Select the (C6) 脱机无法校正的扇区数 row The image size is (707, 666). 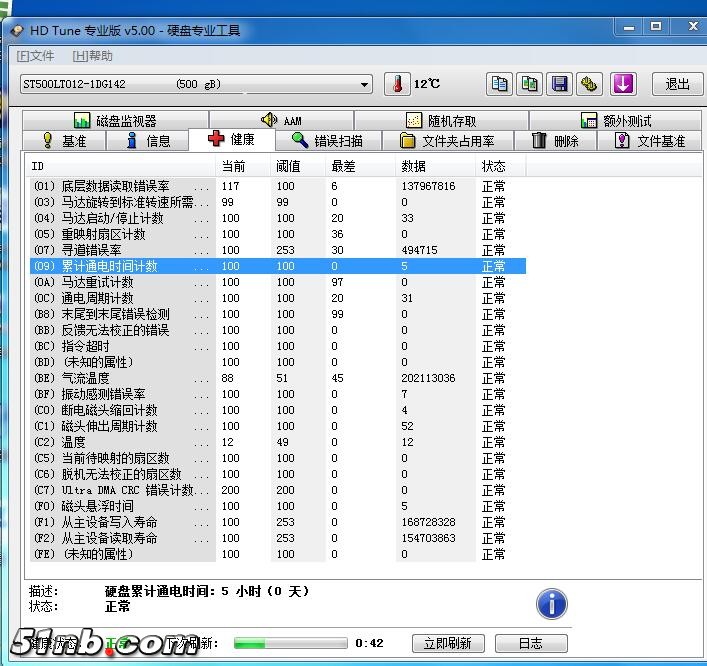278,474
